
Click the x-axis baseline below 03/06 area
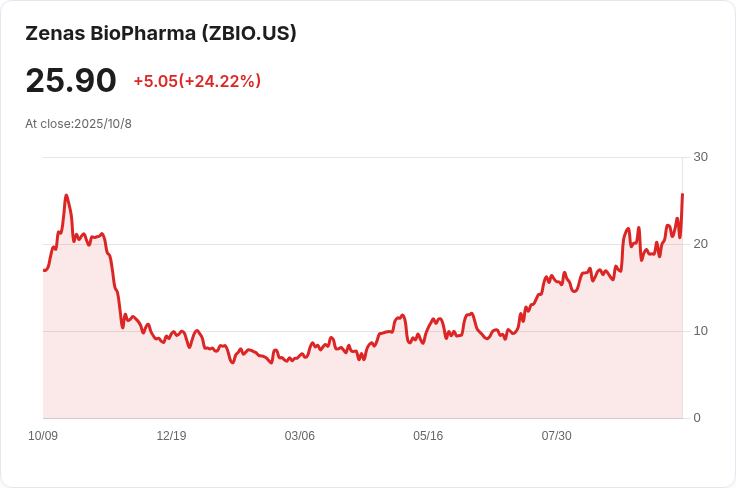click(300, 418)
